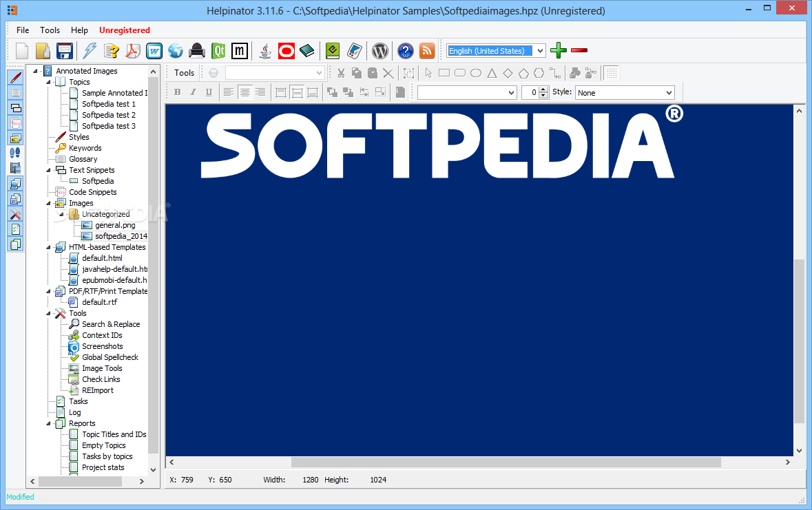Toggle right text alignment
Image resolution: width=812 pixels, height=510 pixels.
pos(260,92)
